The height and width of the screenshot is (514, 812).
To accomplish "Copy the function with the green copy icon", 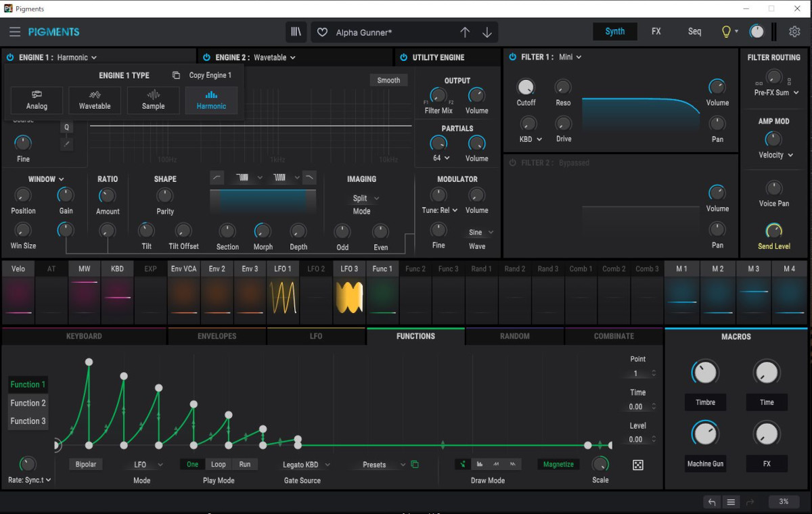I will [415, 465].
